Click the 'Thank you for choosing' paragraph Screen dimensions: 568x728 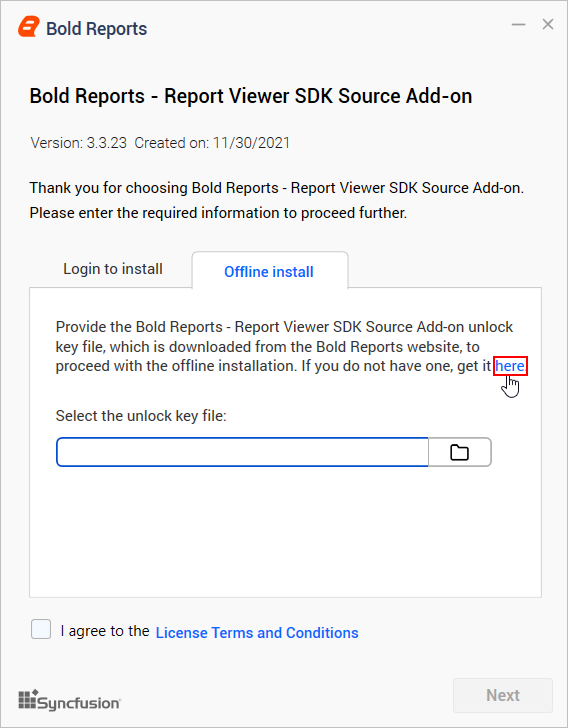[x=277, y=200]
